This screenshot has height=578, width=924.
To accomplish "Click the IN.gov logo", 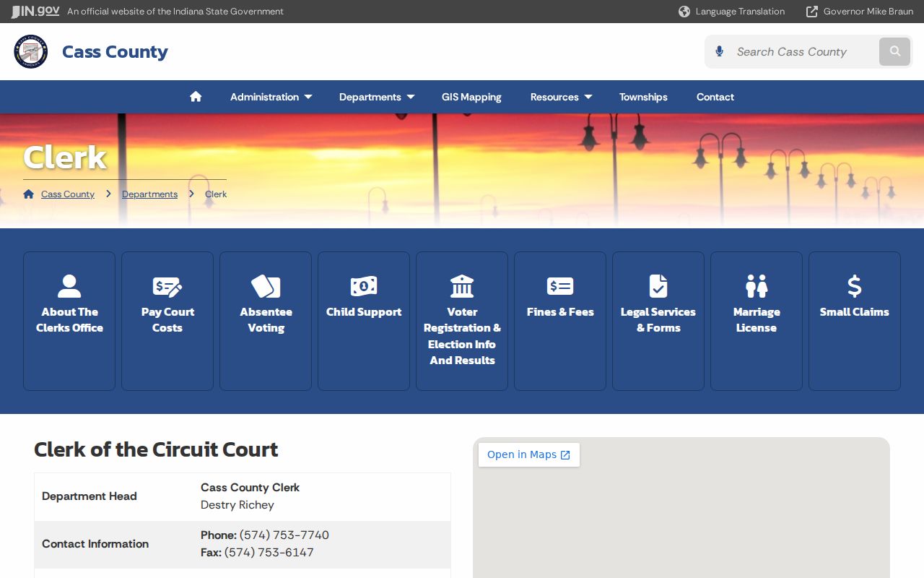I will (35, 12).
